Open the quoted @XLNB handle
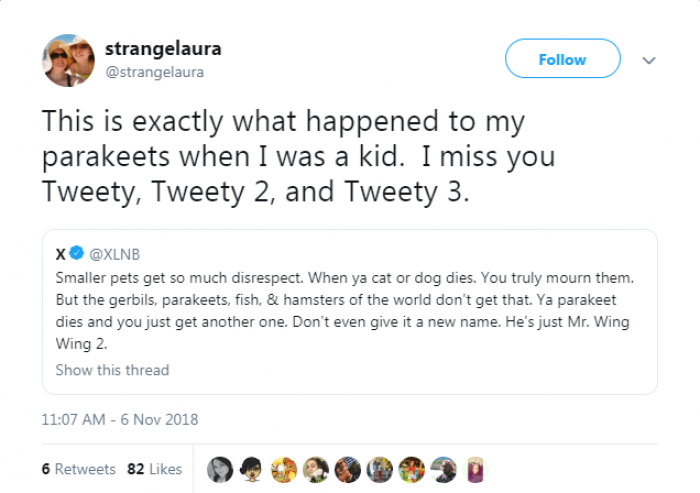 (x=122, y=254)
